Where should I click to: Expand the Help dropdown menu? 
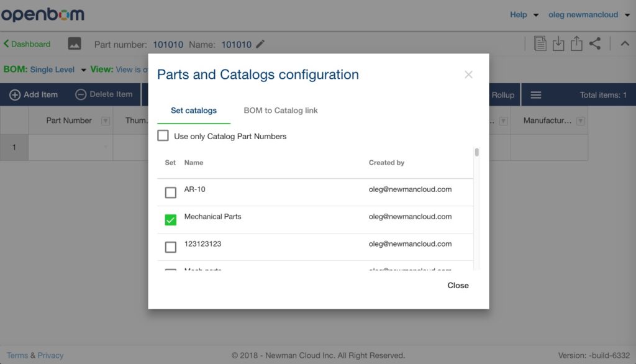pyautogui.click(x=524, y=15)
